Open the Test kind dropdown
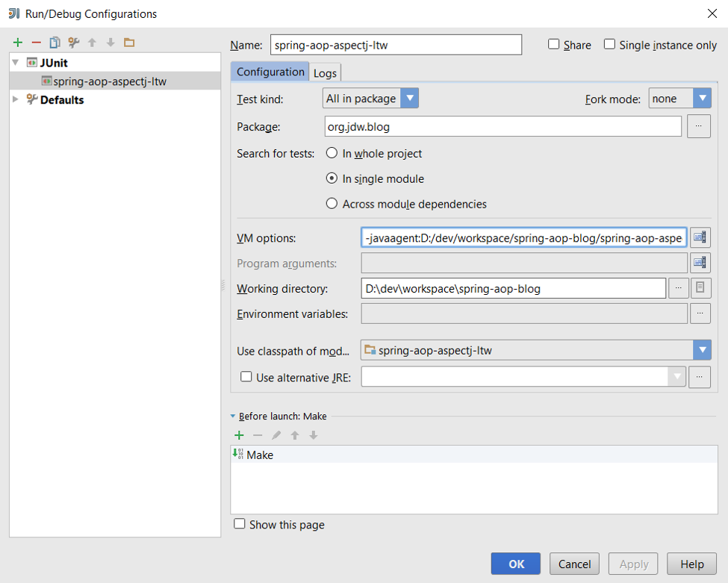This screenshot has height=583, width=728. [370, 98]
